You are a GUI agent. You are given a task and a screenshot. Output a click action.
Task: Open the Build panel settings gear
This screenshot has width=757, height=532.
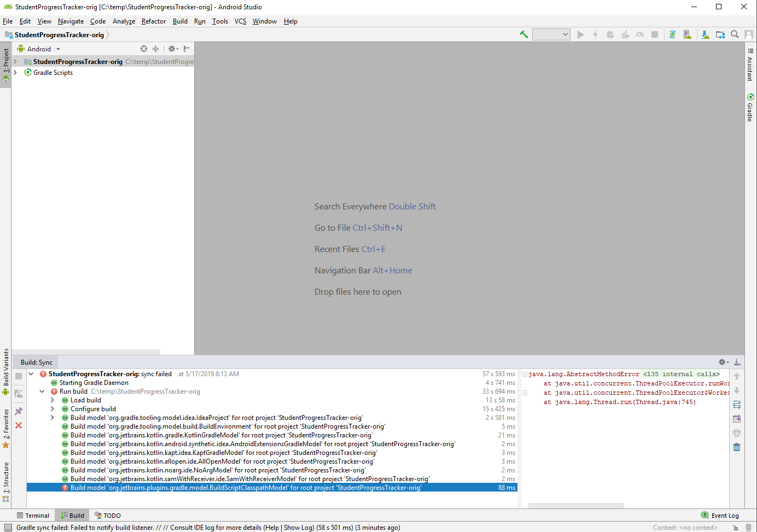[723, 362]
